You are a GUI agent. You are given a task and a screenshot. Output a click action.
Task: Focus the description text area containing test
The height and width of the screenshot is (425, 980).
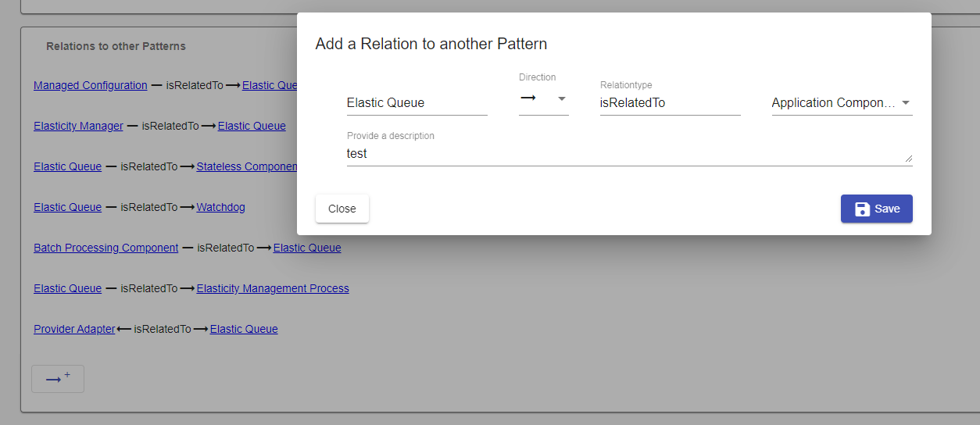629,154
